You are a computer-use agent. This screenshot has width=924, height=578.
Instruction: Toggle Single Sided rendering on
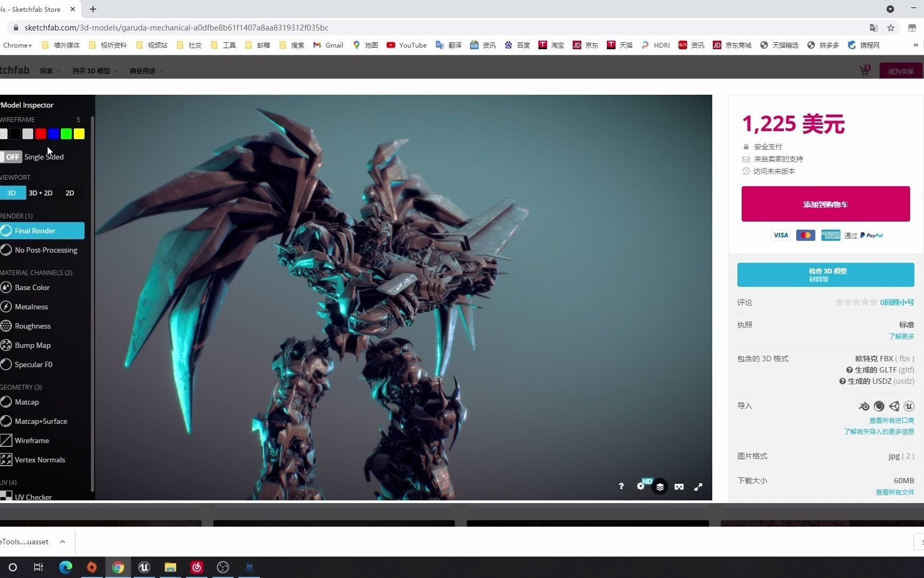[x=12, y=157]
